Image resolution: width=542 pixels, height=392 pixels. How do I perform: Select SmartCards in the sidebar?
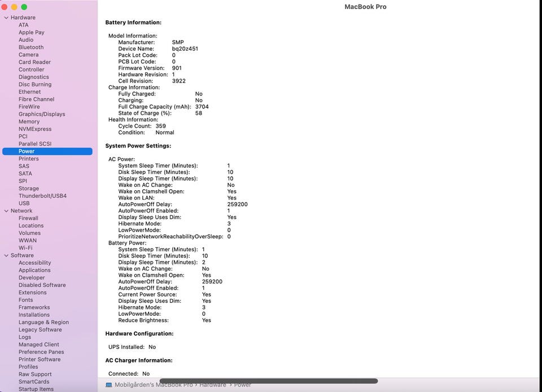click(34, 382)
